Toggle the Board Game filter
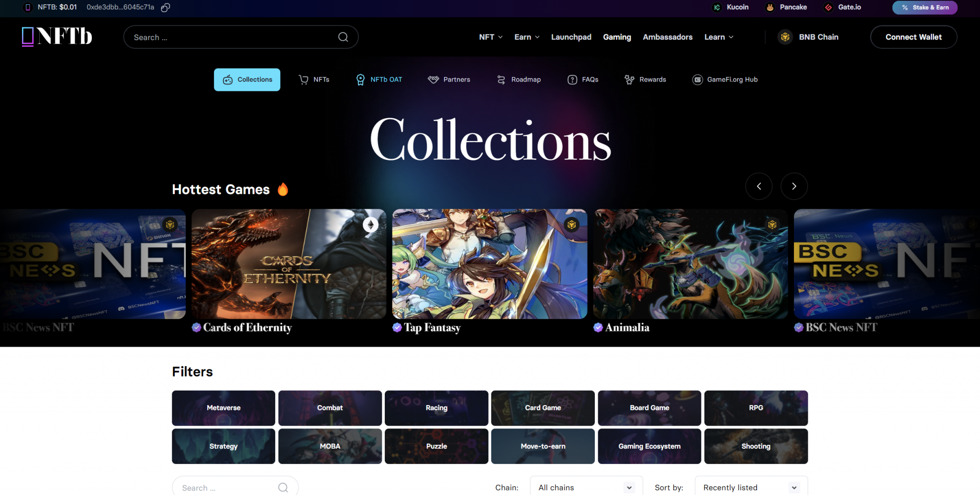Screen dimensions: 980x495 click(x=649, y=408)
